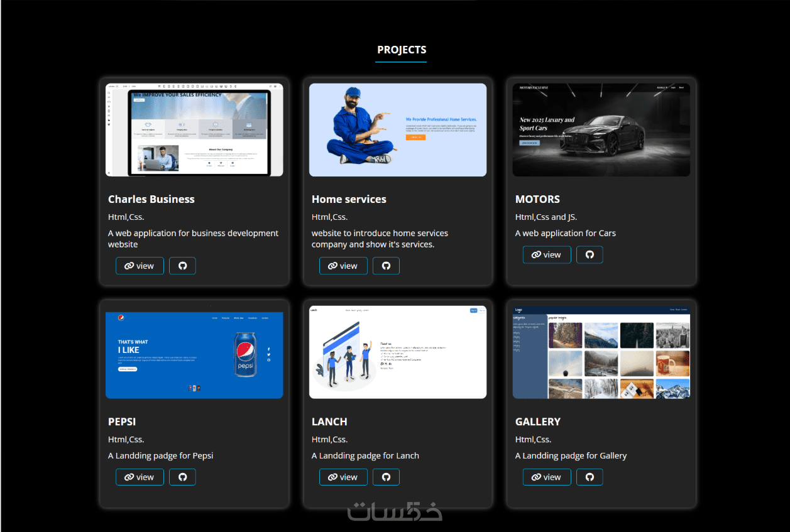Click 'A Landding padge for Pepsi' text
This screenshot has width=790, height=532.
pos(161,455)
